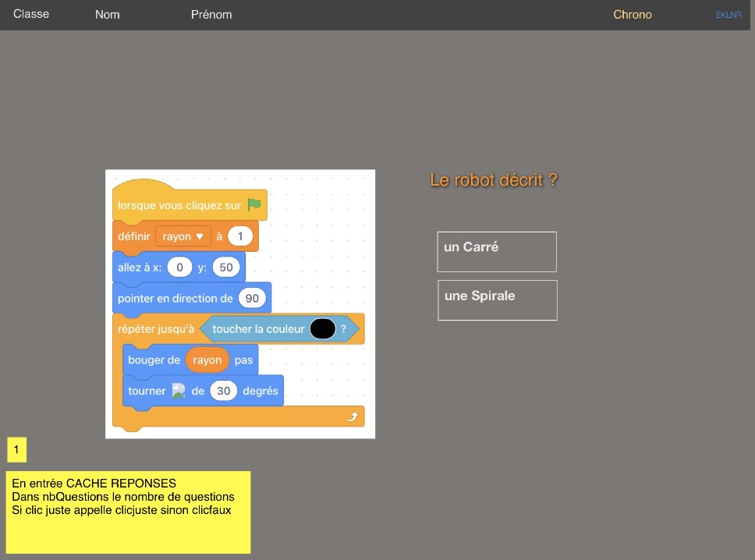Open the EKLNR link
The height and width of the screenshot is (560, 755).
tap(728, 15)
